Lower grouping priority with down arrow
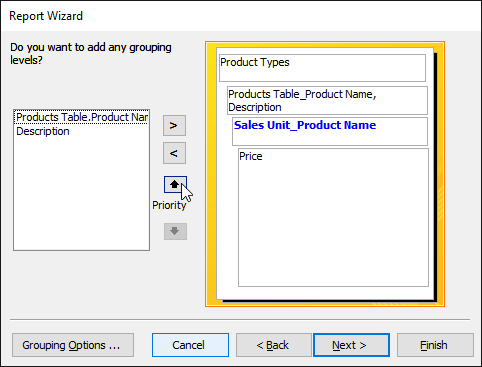Viewport: 482px width, 367px height. tap(175, 231)
